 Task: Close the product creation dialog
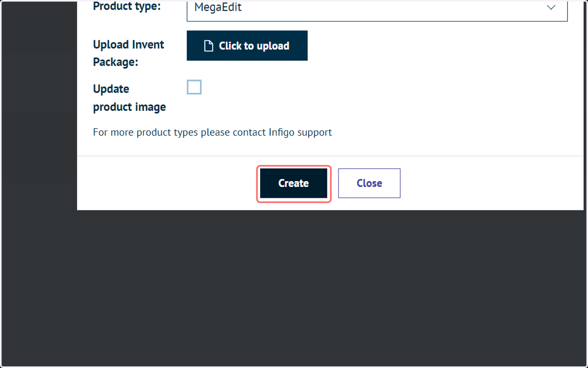[x=369, y=184]
